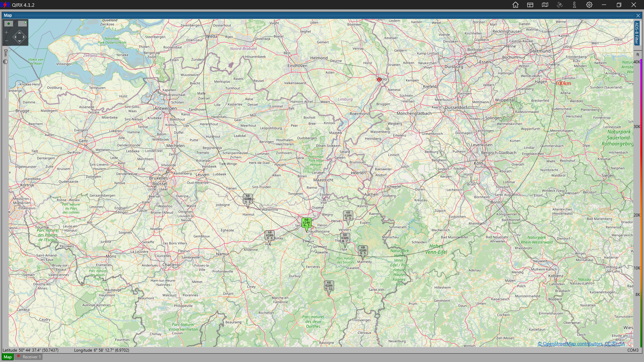Click the folded map icon
The width and height of the screenshot is (644, 362).
pos(545,5)
